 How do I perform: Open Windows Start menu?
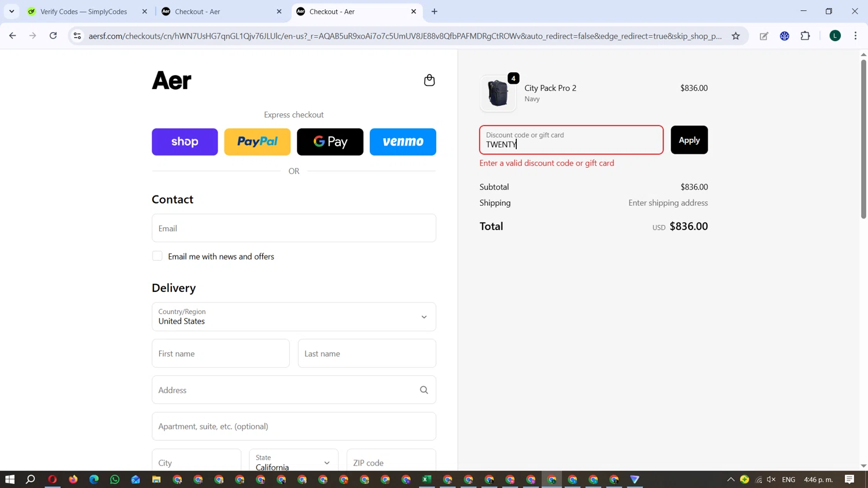(10, 479)
